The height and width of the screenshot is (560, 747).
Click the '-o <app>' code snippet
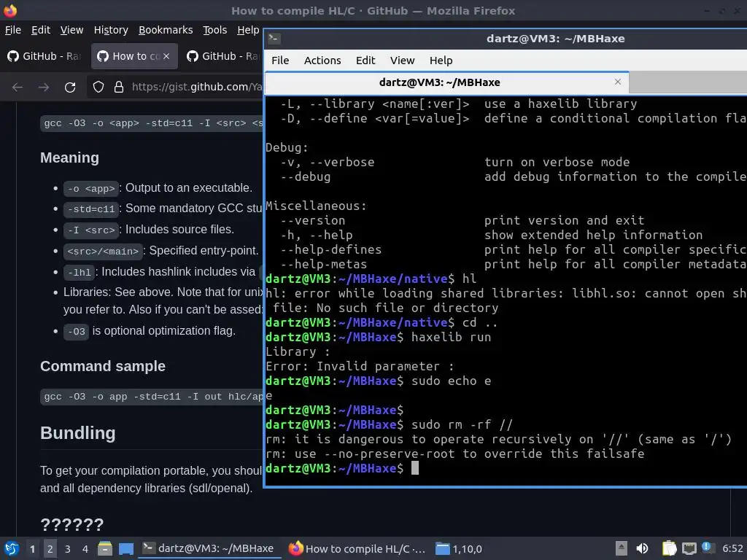tap(91, 189)
